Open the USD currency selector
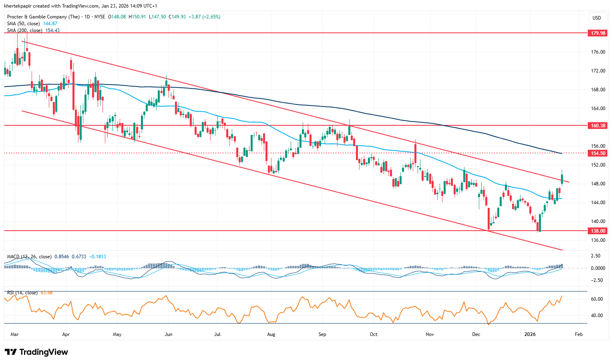This screenshot has height=364, width=613. tap(597, 18)
